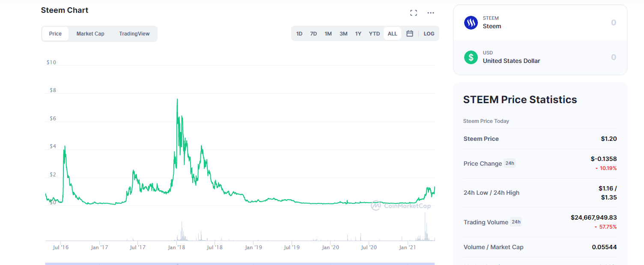The width and height of the screenshot is (644, 265).
Task: Open the TradingView tab
Action: (134, 34)
